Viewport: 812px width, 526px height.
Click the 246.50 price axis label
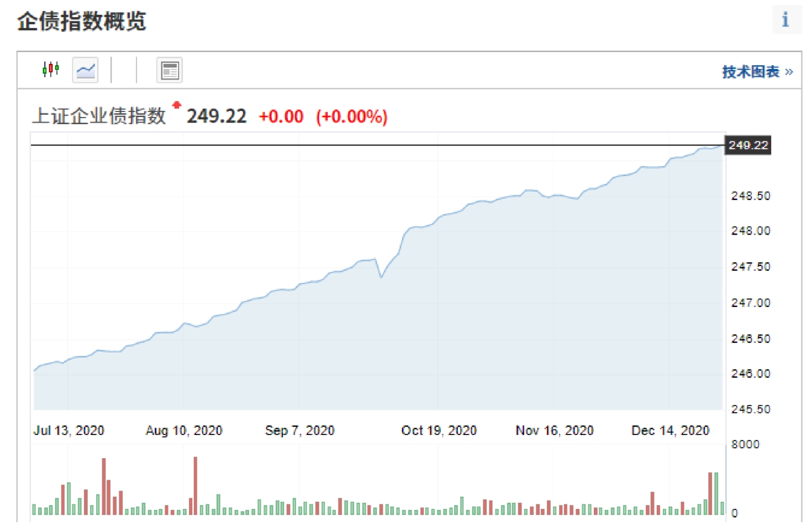coord(751,339)
